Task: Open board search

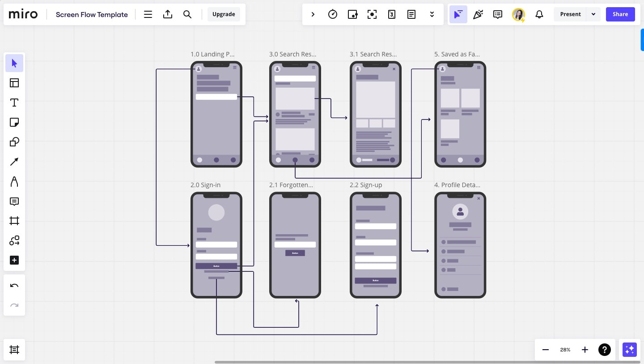Action: tap(187, 14)
